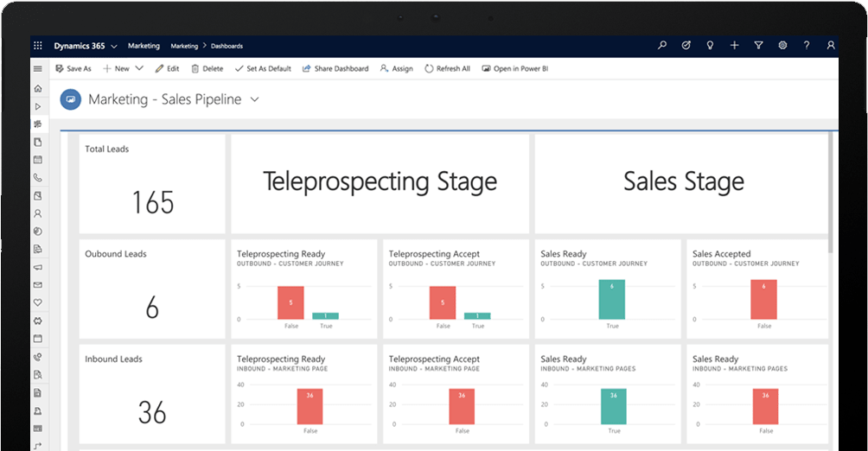Click False bar in outbound Teleprospecting Ready chart

pyautogui.click(x=290, y=302)
